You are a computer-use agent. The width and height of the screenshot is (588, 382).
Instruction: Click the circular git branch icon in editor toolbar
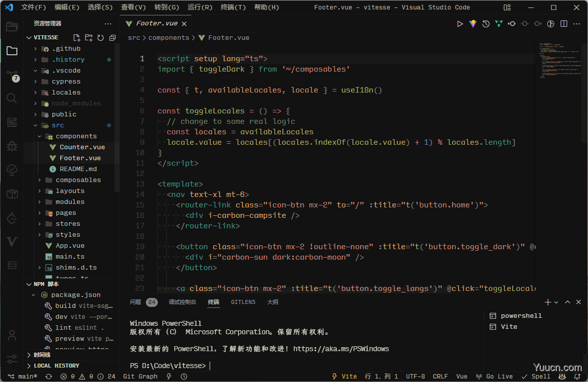point(551,23)
